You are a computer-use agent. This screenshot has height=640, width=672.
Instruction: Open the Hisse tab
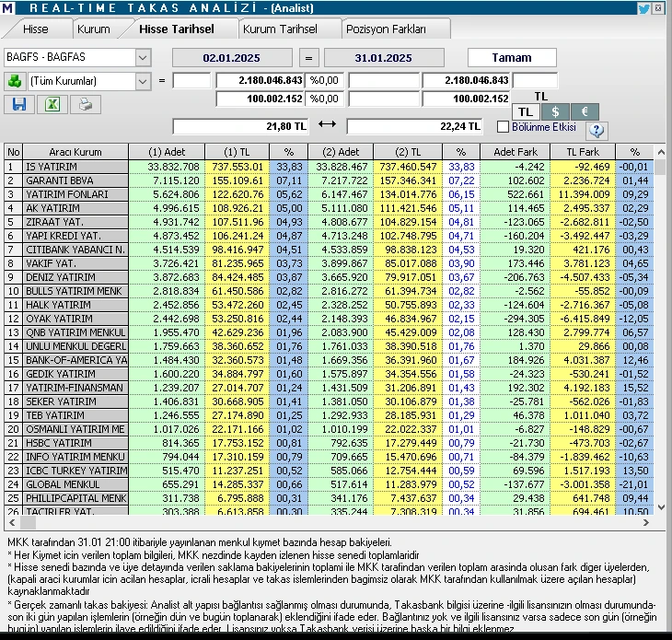point(36,29)
